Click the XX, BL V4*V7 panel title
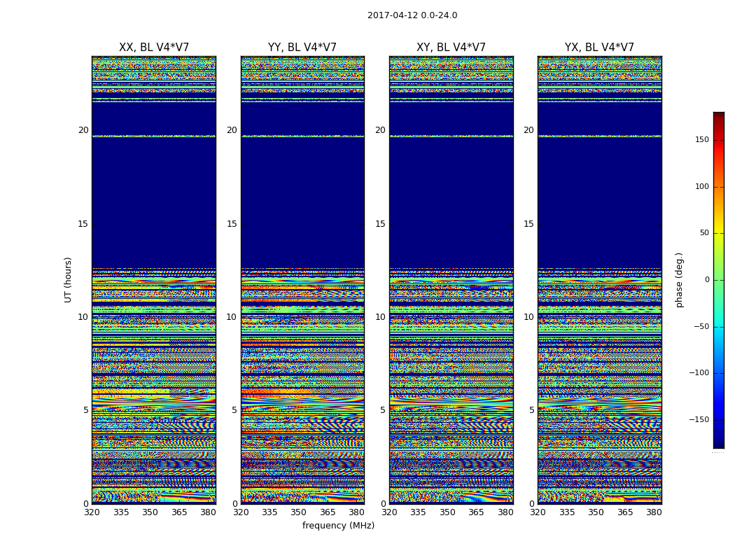Screen dimensions: 735x560 tap(154, 48)
